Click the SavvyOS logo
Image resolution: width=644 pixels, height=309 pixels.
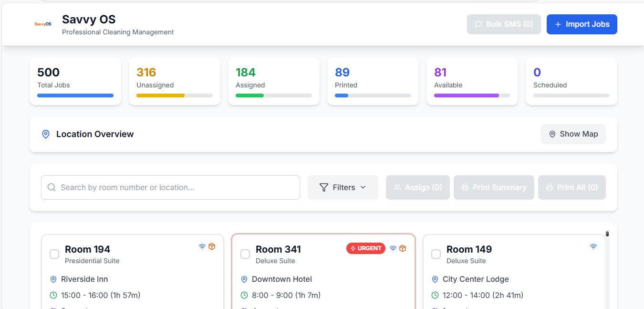point(43,24)
